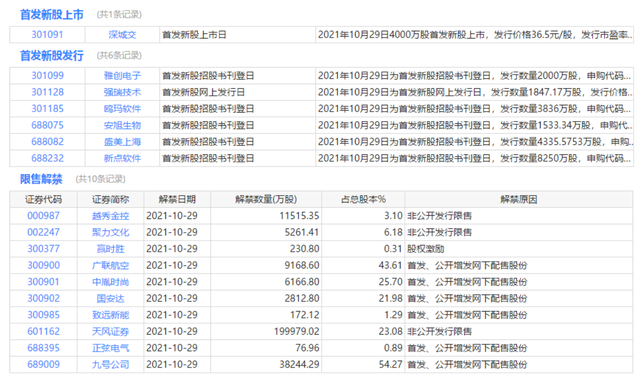Open 致远新能 stock name link

pyautogui.click(x=110, y=315)
